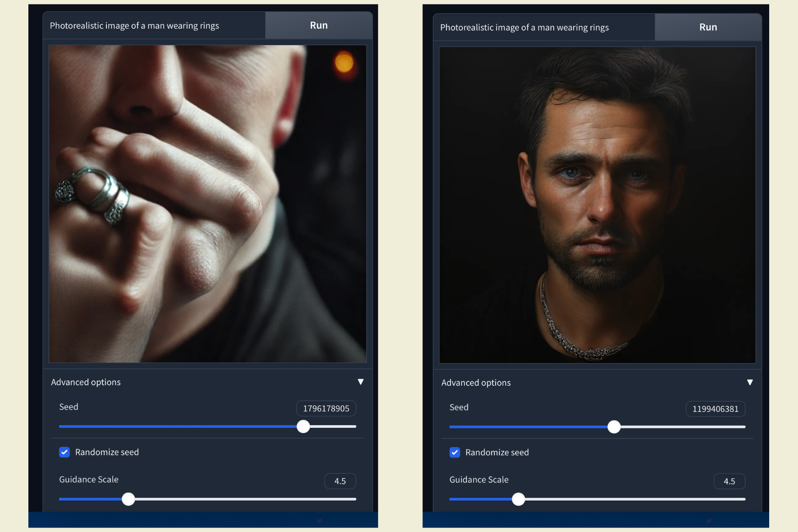The height and width of the screenshot is (532, 798).
Task: Click left Seed slider handle
Action: [x=303, y=426]
